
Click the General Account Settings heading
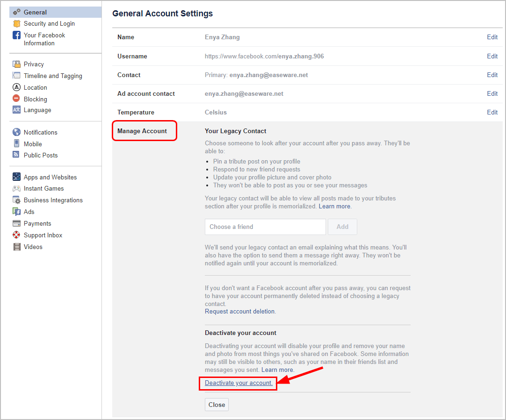tap(162, 13)
